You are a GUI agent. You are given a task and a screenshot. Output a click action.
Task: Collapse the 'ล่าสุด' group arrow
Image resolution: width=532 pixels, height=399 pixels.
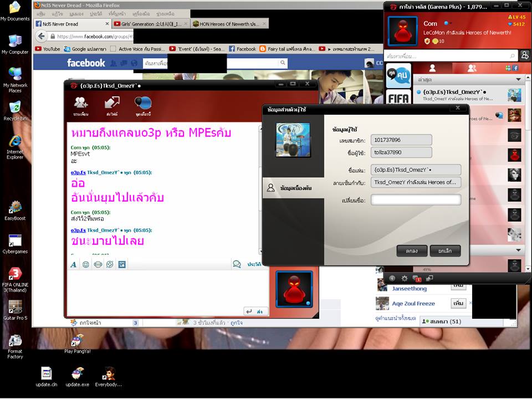tap(518, 79)
